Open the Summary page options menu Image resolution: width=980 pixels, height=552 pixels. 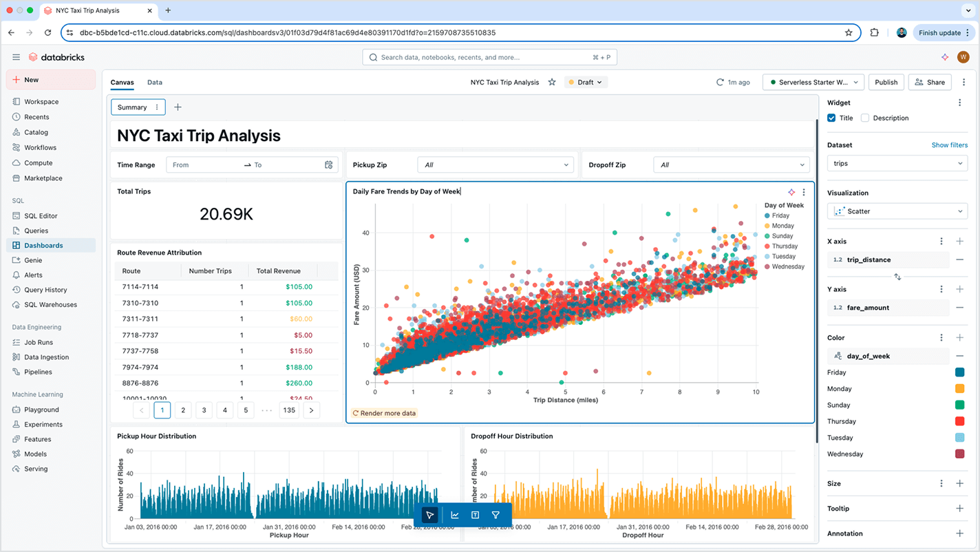pyautogui.click(x=156, y=107)
